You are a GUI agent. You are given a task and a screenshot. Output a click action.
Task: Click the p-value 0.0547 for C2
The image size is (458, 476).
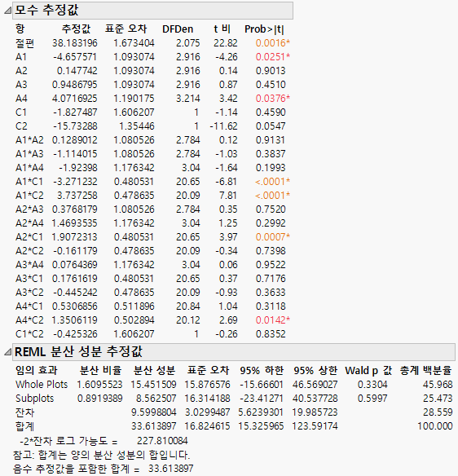coord(271,126)
